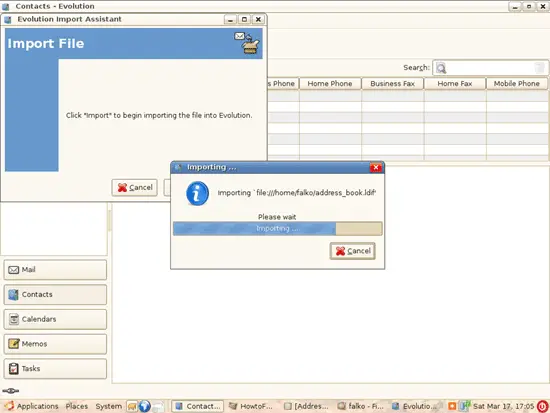The height and width of the screenshot is (413, 550).
Task: Click the blue info icon in Importing dialog
Action: tap(197, 193)
